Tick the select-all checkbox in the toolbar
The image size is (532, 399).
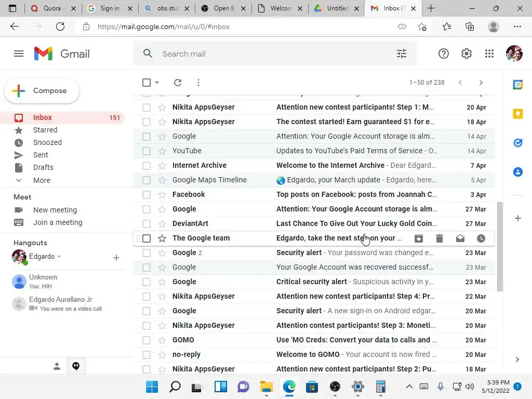coord(147,83)
